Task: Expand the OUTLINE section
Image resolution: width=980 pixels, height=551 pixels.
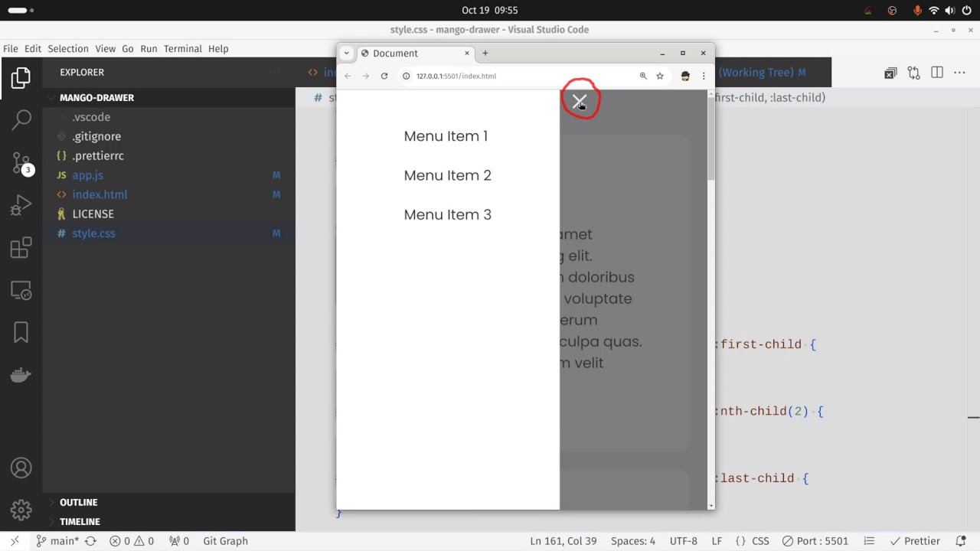Action: point(168,503)
